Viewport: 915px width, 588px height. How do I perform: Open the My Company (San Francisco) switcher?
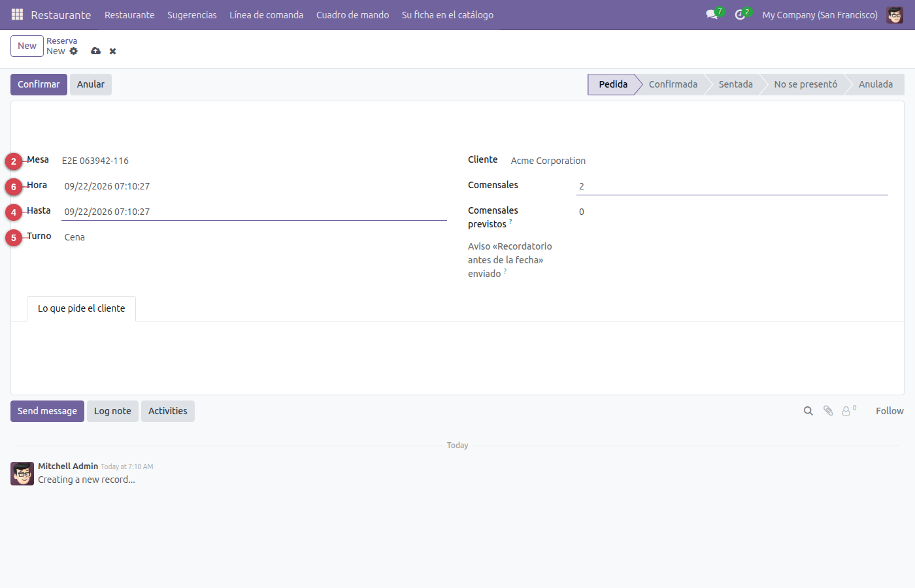(x=820, y=14)
